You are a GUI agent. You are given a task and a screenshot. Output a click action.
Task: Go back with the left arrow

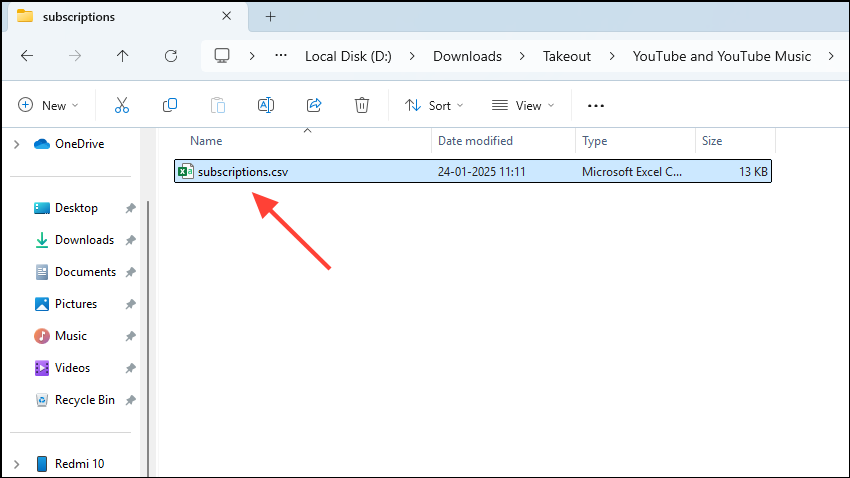pyautogui.click(x=27, y=56)
